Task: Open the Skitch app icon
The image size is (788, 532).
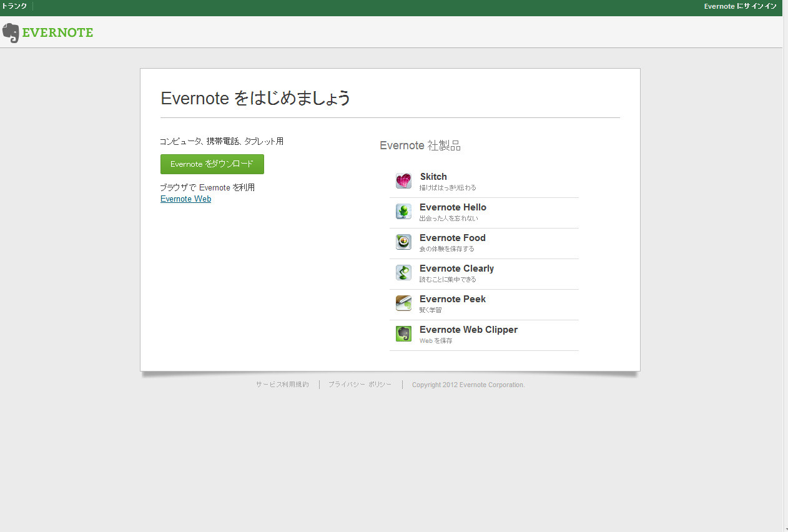Action: 403,181
